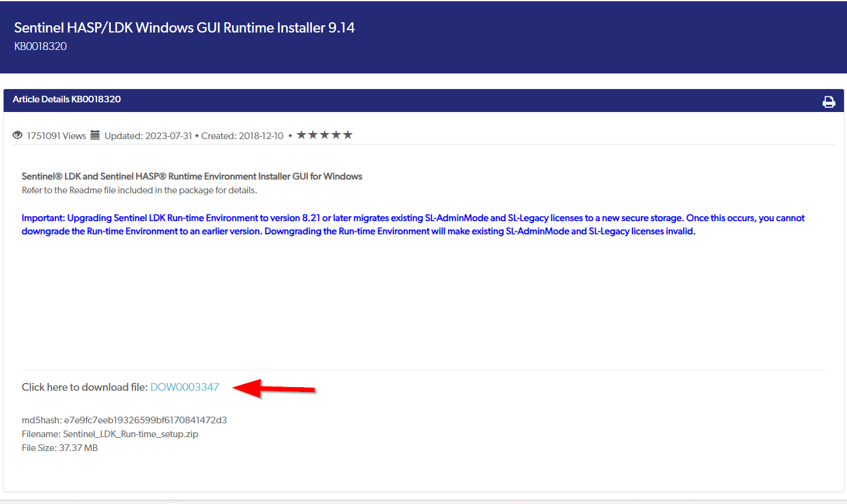The image size is (847, 504).
Task: Select the page title Sentinel HASP/LDK Windows GUI Runtime Installer
Action: pos(184,28)
